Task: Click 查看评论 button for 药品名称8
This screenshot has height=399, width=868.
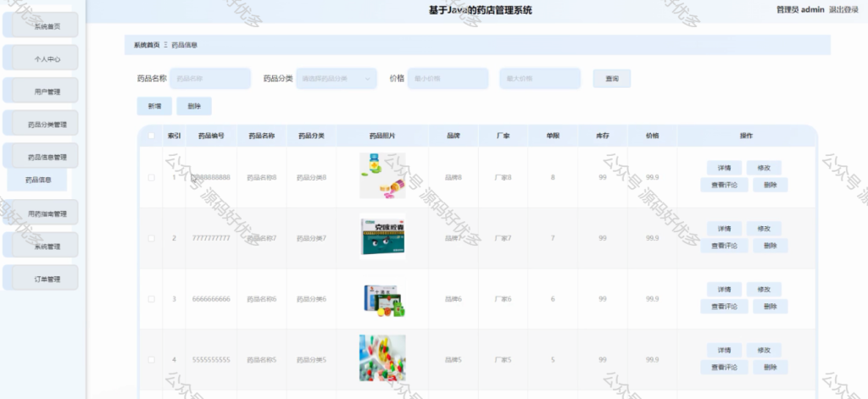Action: click(724, 185)
